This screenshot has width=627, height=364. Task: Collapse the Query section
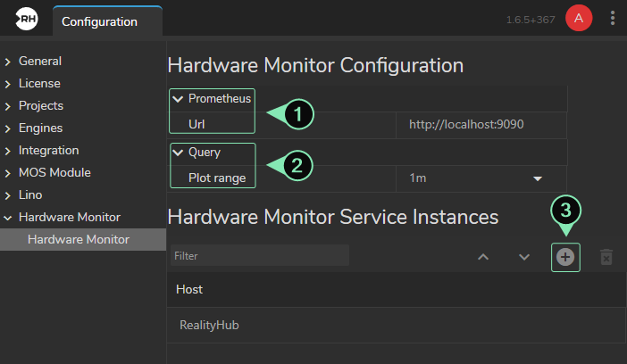[x=178, y=153]
